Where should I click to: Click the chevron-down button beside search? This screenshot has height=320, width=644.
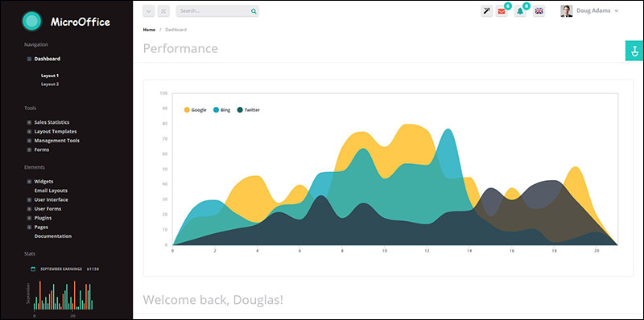click(149, 11)
